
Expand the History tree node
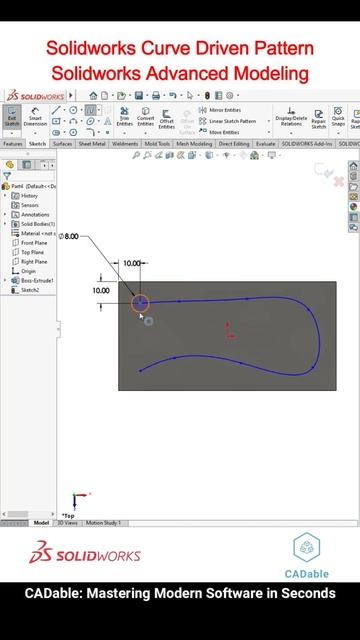tap(5, 196)
